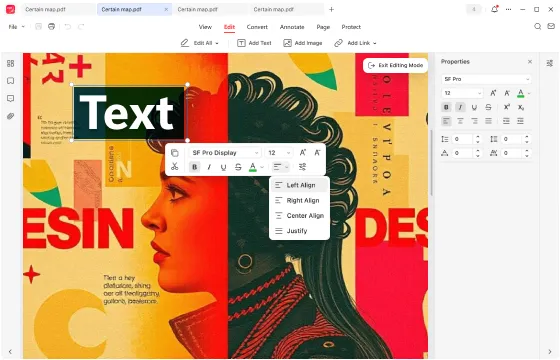Toggle bold in floating toolbar
Image resolution: width=560 pixels, height=360 pixels.
(194, 167)
